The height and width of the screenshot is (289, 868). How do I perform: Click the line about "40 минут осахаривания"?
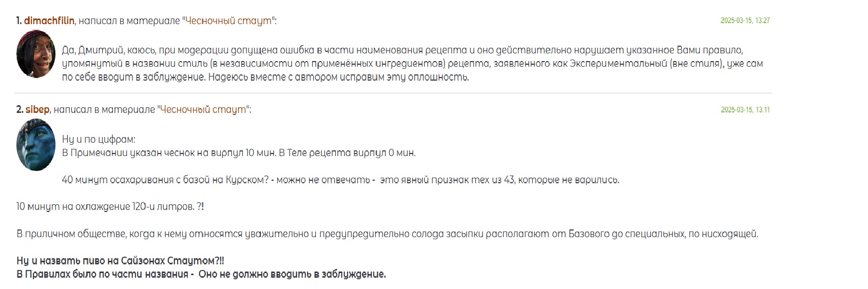pyautogui.click(x=340, y=180)
